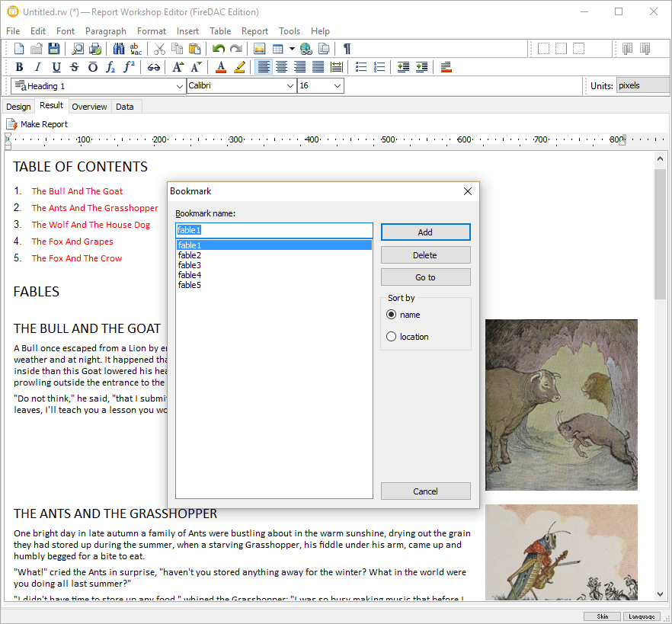Select the 'location' sort radio button
The image size is (672, 624).
392,337
